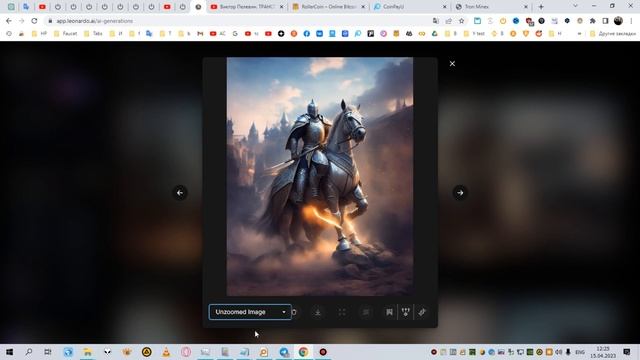Go to the previous image with the left arrow
The height and width of the screenshot is (360, 640).
[180, 193]
